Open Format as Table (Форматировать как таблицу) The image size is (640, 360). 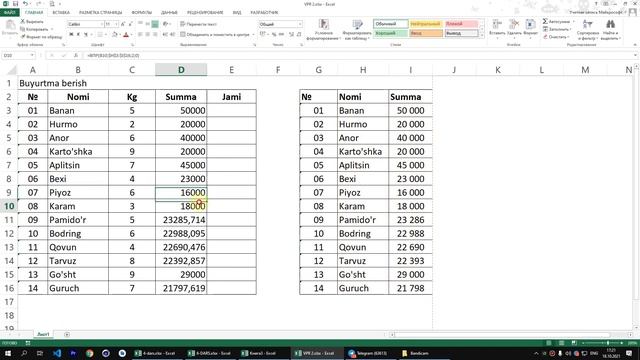pyautogui.click(x=357, y=29)
